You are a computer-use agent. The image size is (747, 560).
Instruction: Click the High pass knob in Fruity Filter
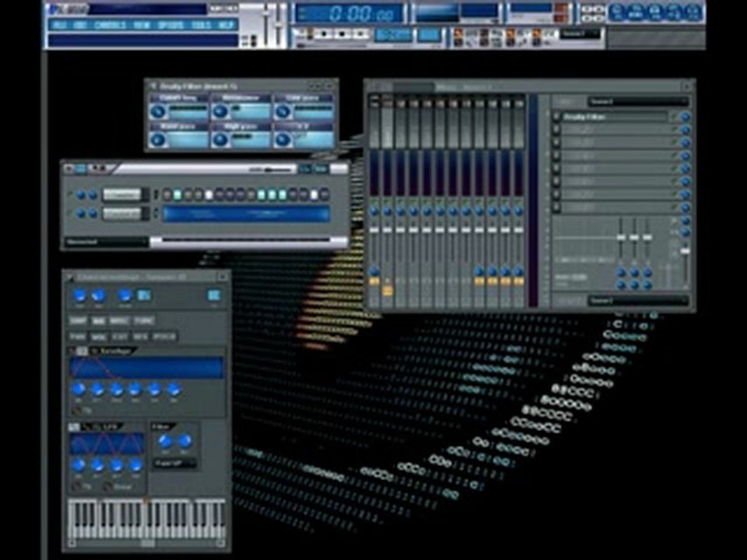pos(220,139)
